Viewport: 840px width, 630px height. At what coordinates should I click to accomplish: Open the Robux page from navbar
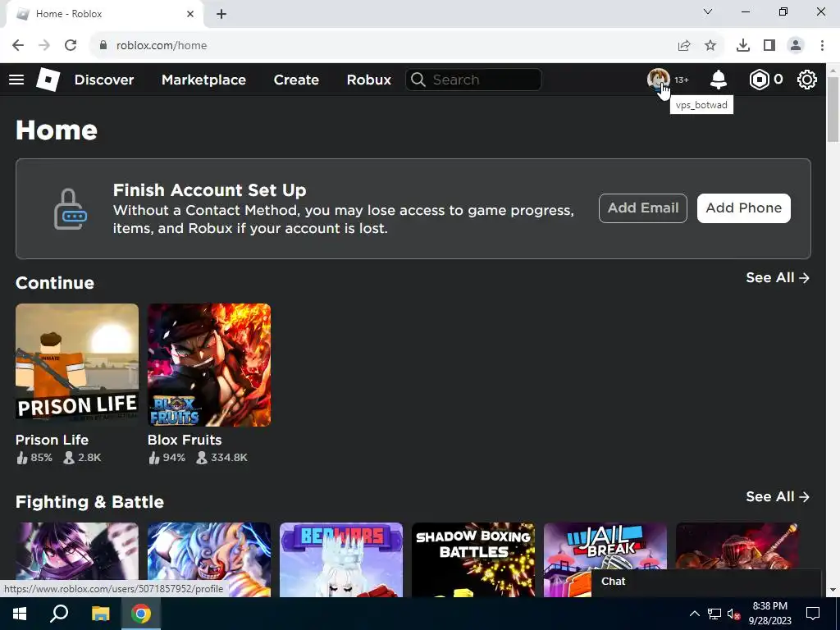tap(368, 80)
